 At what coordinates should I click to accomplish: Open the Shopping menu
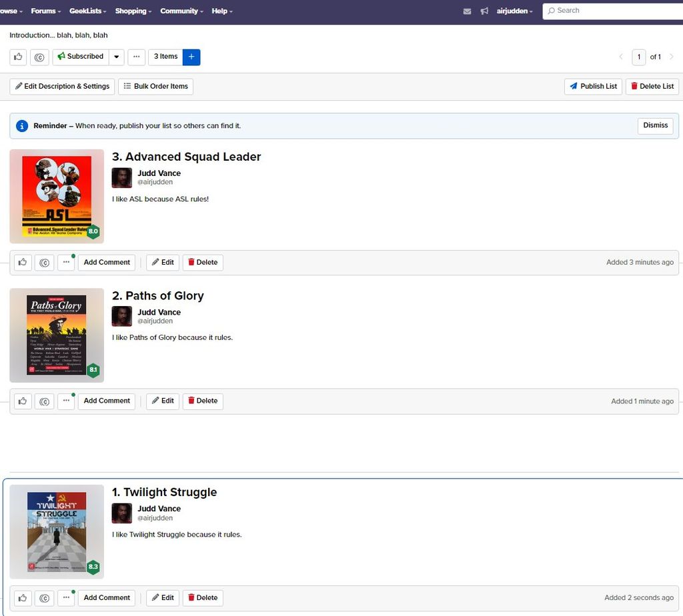click(x=133, y=11)
